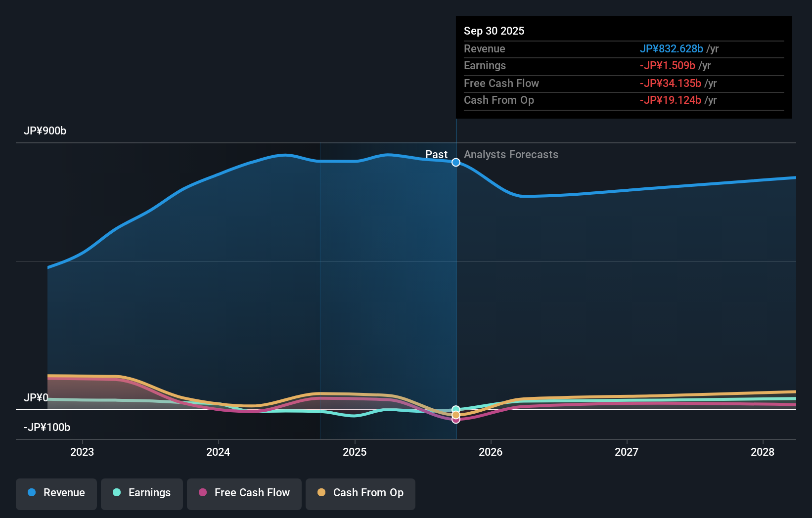Expand the Sep 30 2025 tooltip header
Image resolution: width=812 pixels, height=518 pixels.
coord(494,31)
